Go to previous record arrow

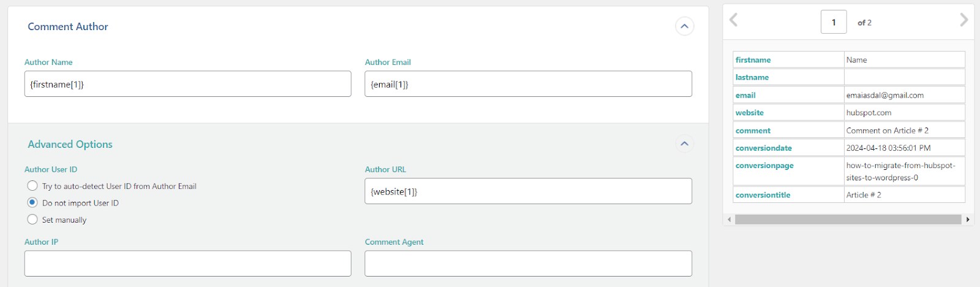[734, 20]
